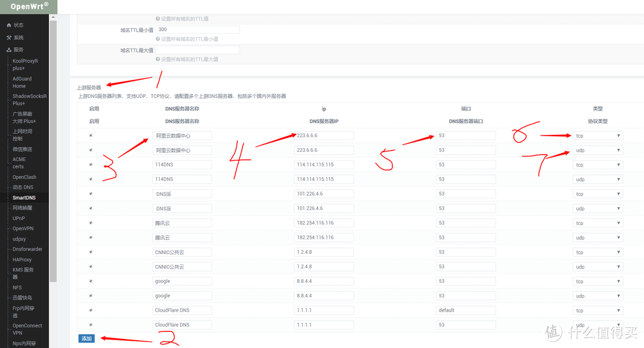Open OpenClash in sidebar
The height and width of the screenshot is (348, 644).
24,177
